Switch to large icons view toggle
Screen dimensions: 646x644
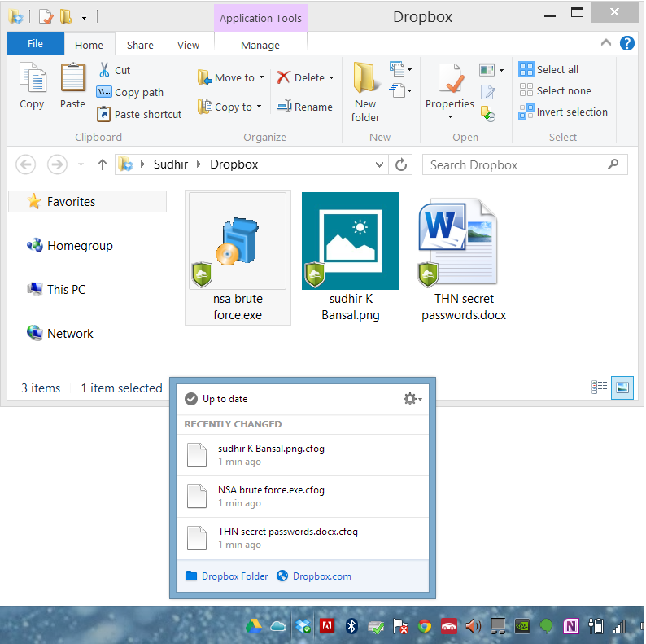tap(622, 388)
